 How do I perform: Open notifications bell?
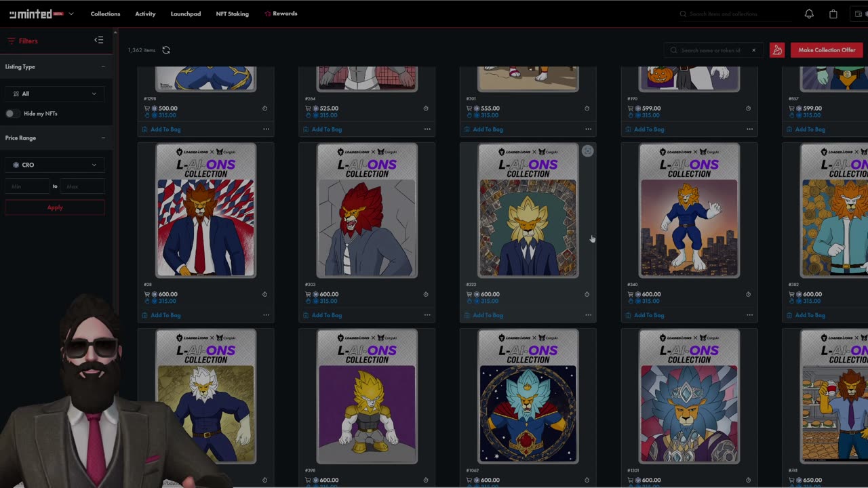pos(809,14)
